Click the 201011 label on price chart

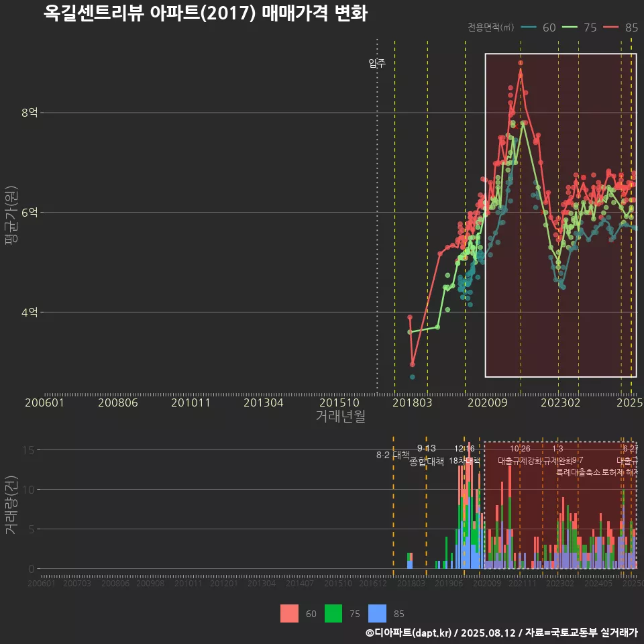(191, 403)
